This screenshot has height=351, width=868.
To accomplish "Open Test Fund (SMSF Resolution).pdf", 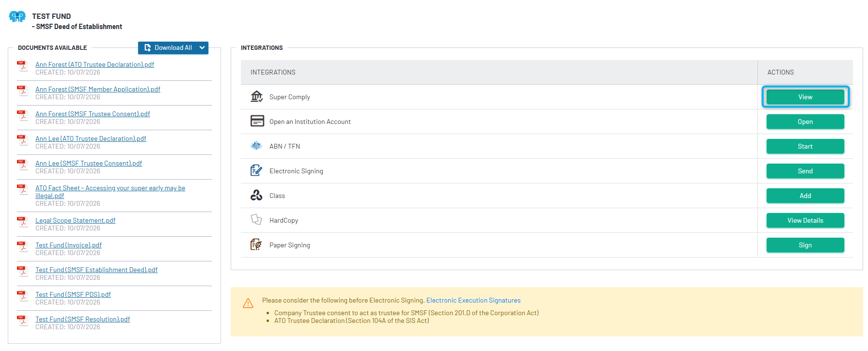I will (x=82, y=319).
